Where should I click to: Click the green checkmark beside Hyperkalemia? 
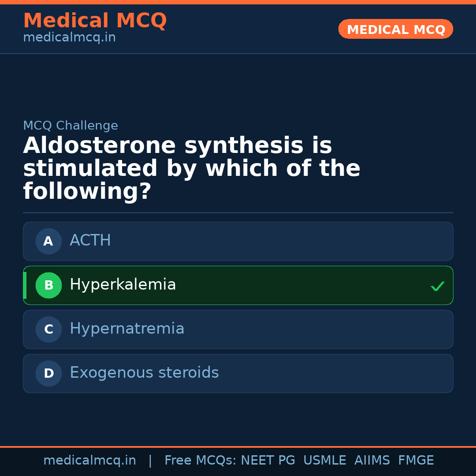pyautogui.click(x=437, y=286)
